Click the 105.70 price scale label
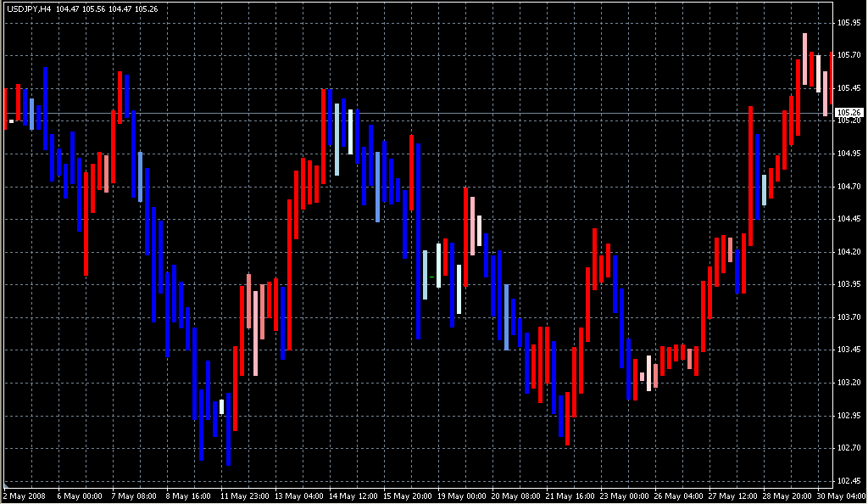 [x=849, y=55]
